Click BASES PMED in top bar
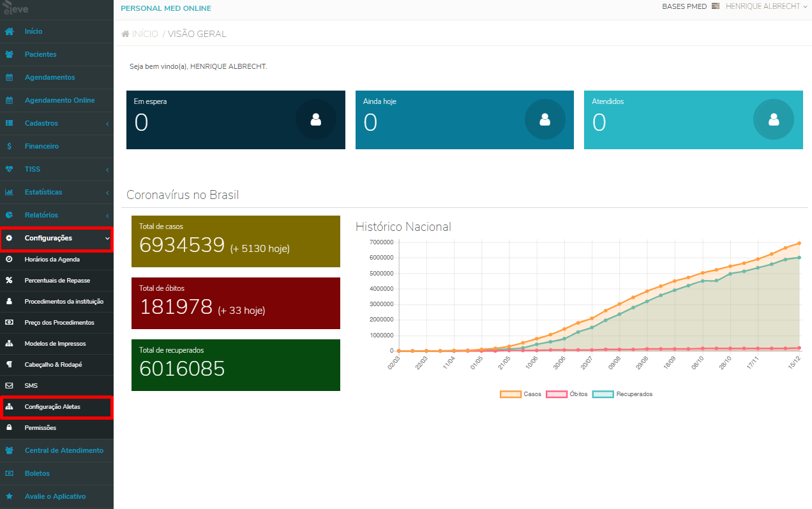Screen dimensions: 812x509 (685, 6)
